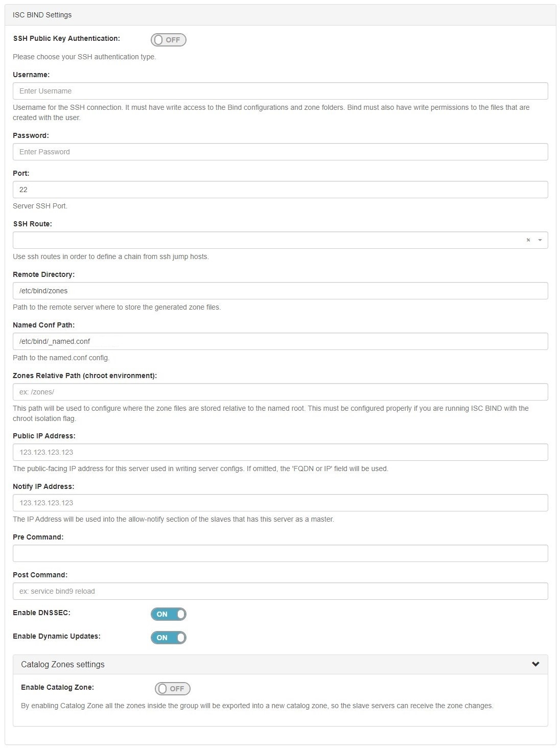Focus the Password input field
Viewport: 560px width, 749px height.
click(x=280, y=152)
